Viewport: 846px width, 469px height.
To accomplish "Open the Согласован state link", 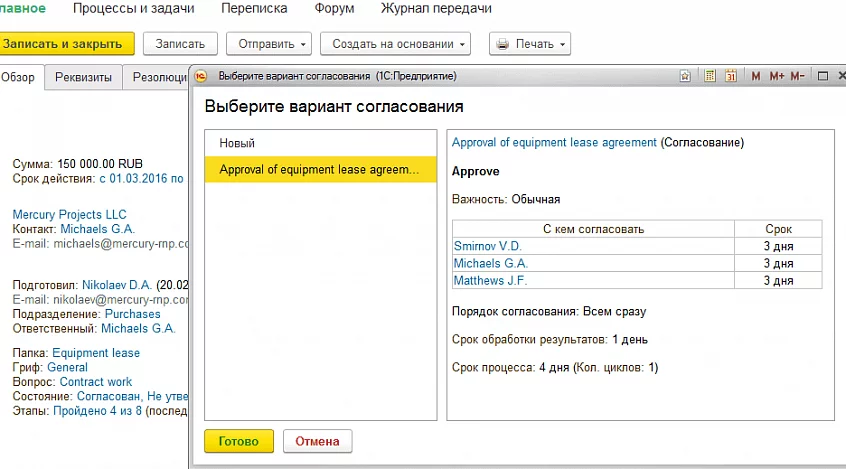I will (x=132, y=397).
